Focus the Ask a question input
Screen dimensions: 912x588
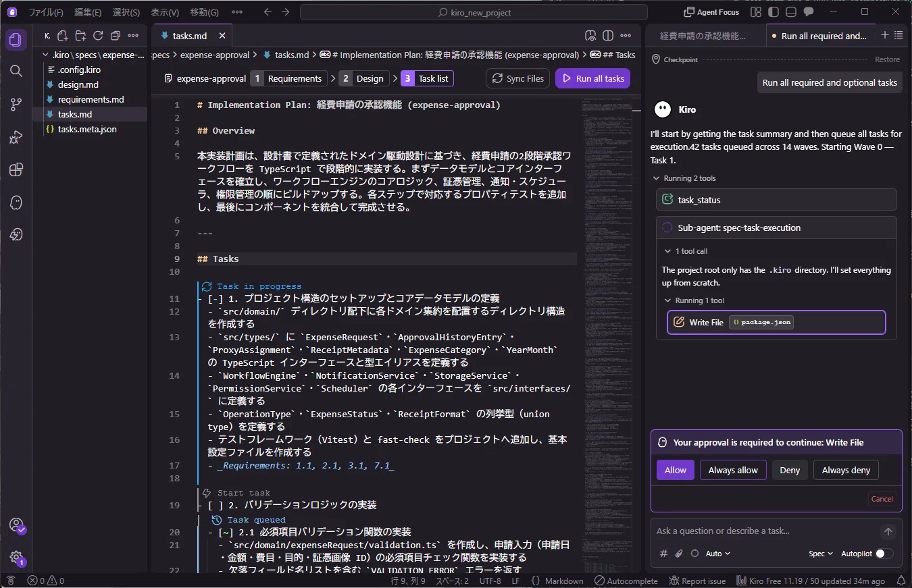coord(767,531)
